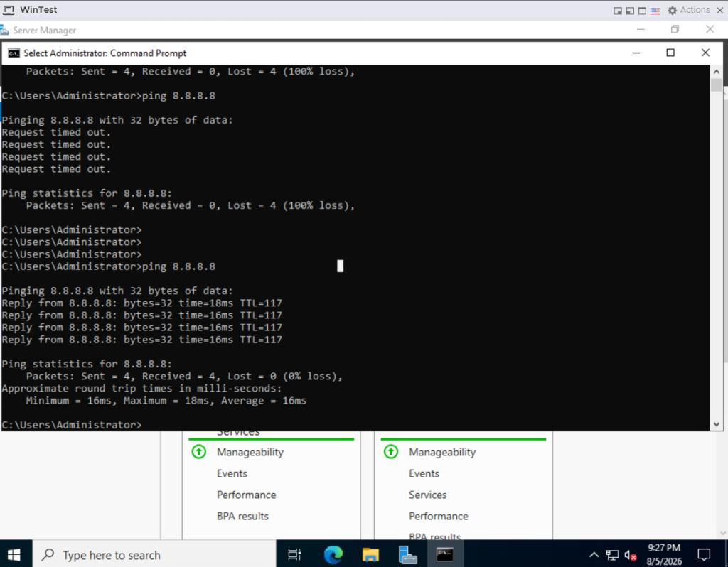Click the Command Prompt title bar text
Screen dimensions: 728x567
pos(105,53)
